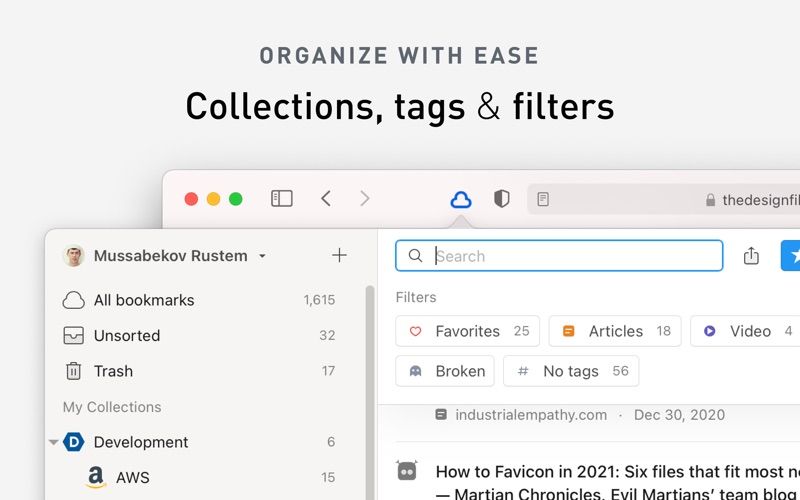
Task: Click the Trash bin icon
Action: (x=73, y=371)
